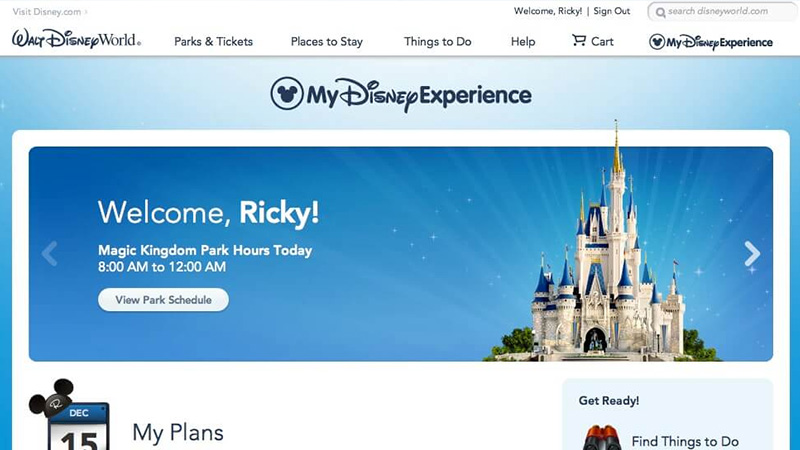Image resolution: width=800 pixels, height=450 pixels.
Task: Focus the search disneyworld.com field
Action: pos(722,11)
